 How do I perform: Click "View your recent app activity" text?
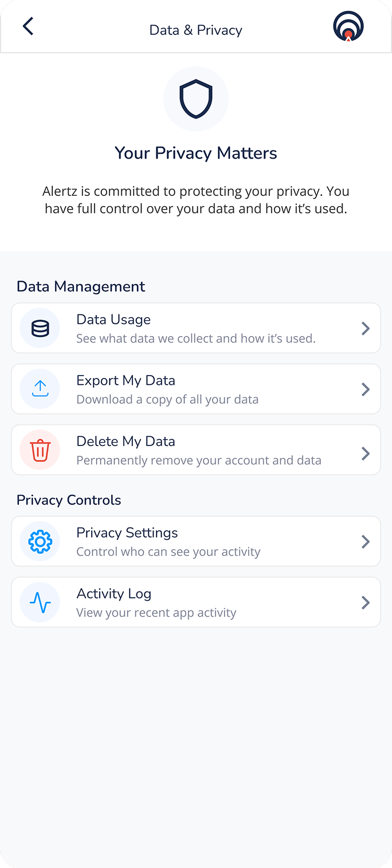(x=156, y=613)
